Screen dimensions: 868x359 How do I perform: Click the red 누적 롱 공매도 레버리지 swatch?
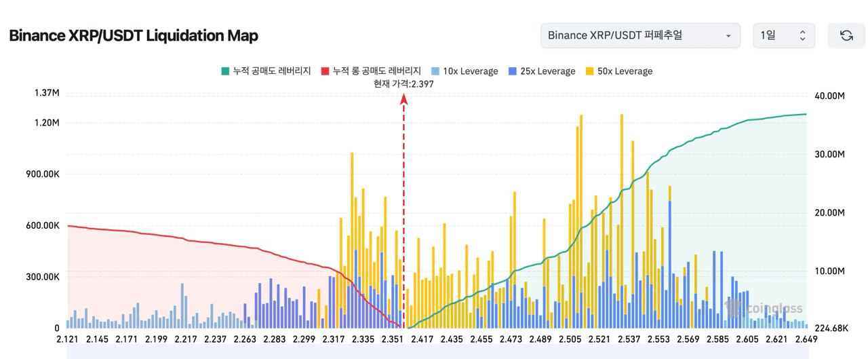[x=325, y=71]
